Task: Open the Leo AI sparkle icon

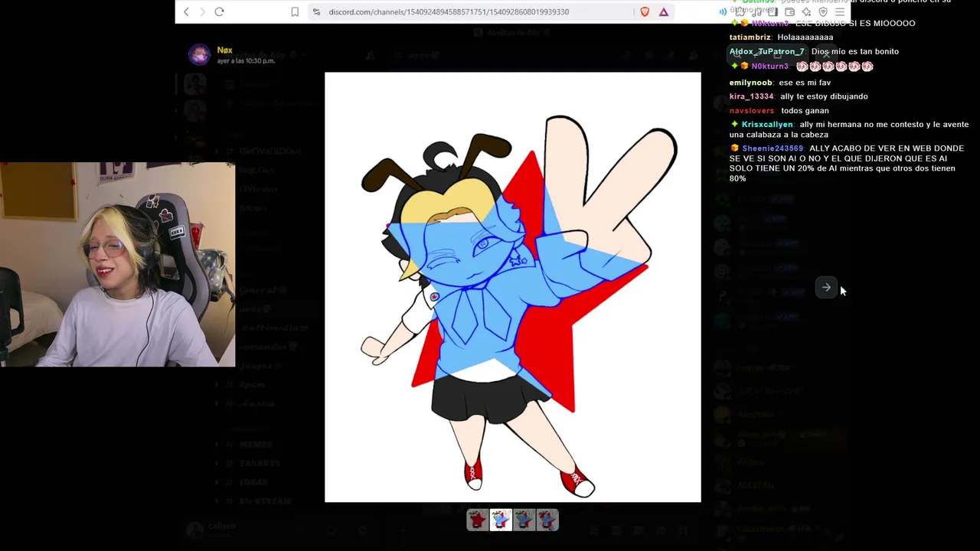Action: pos(806,12)
